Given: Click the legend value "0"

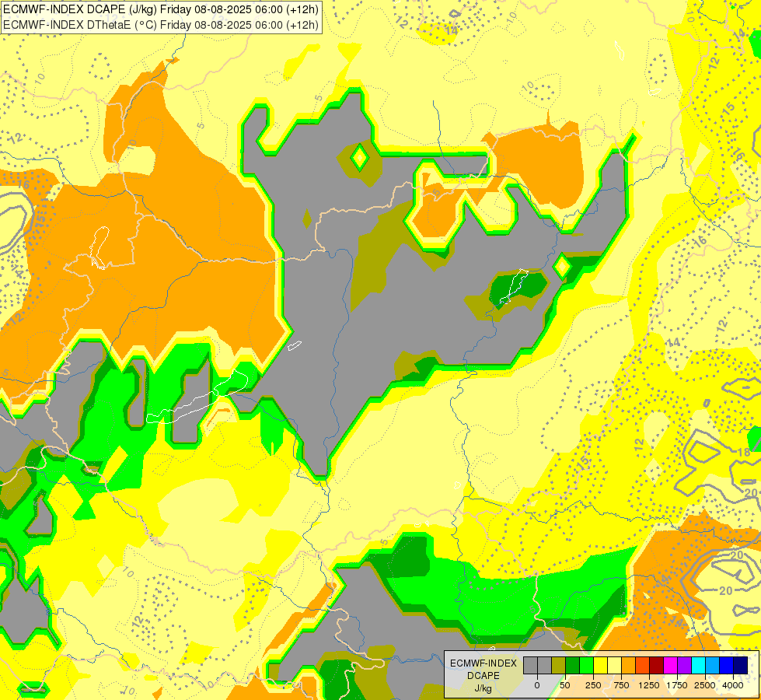Looking at the screenshot, I should (537, 685).
